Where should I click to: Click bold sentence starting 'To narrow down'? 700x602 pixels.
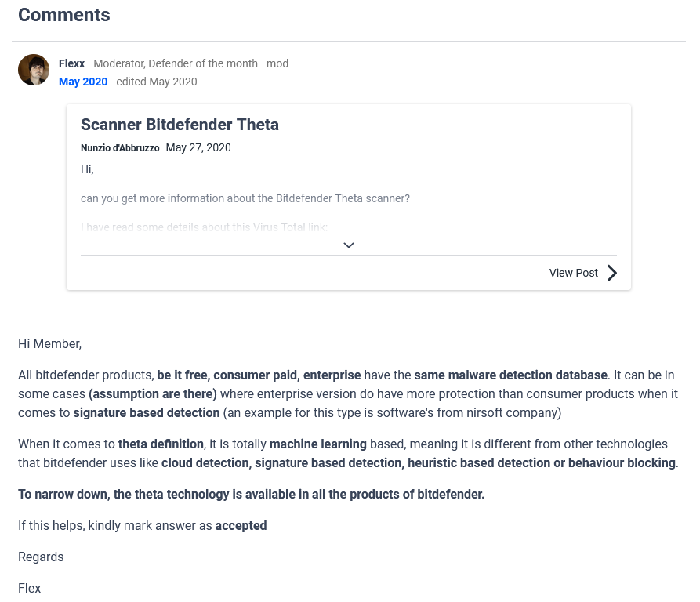point(251,494)
